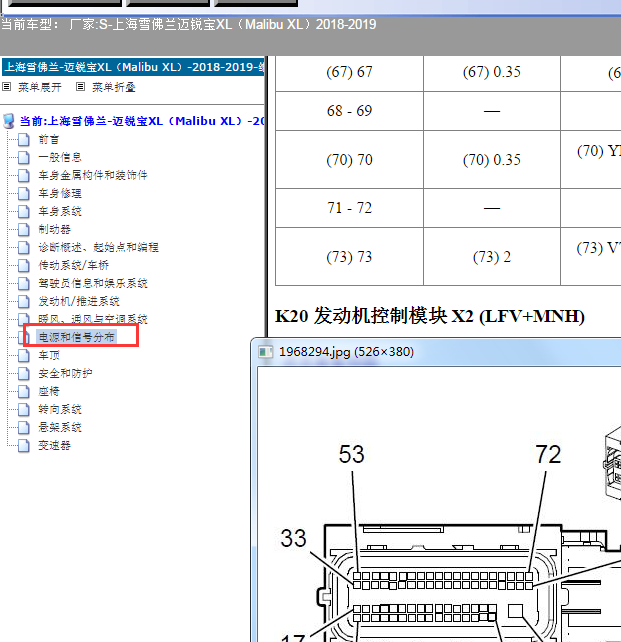Click the 1968294.jpg image window title bar
Image resolution: width=621 pixels, height=642 pixels.
pos(437,352)
